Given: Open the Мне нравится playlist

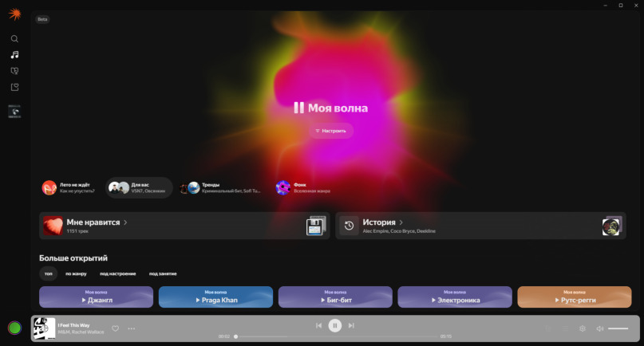Looking at the screenshot, I should point(184,226).
